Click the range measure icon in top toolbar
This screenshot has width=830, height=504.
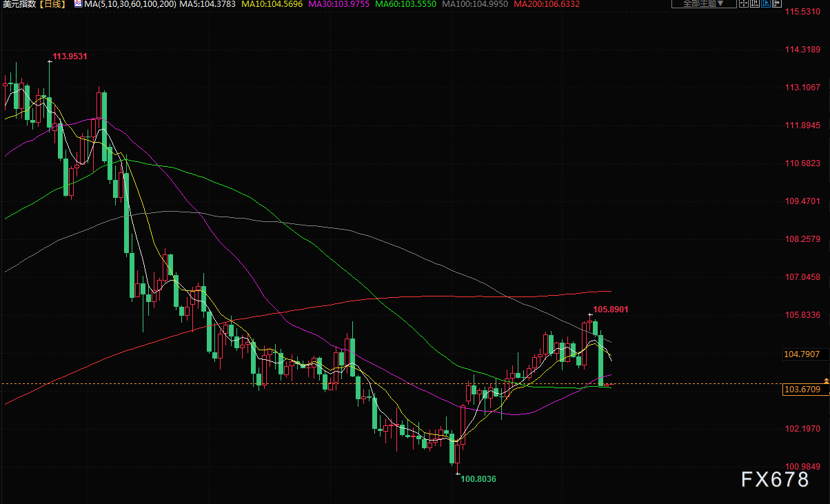[x=755, y=3]
